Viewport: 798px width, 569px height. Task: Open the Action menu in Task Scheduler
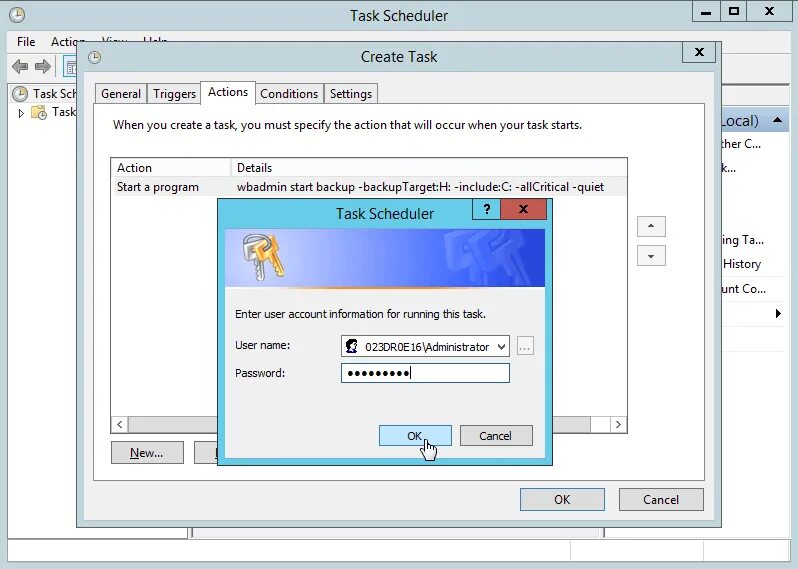(67, 41)
